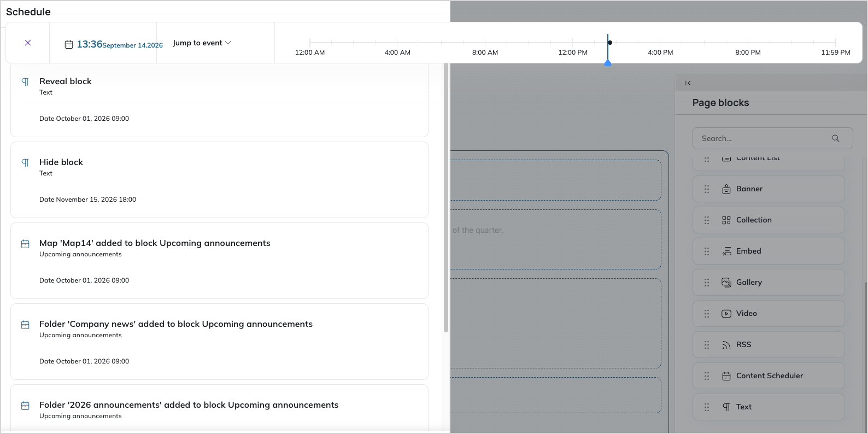Click the RSS feed icon
The height and width of the screenshot is (434, 868).
coord(726,345)
